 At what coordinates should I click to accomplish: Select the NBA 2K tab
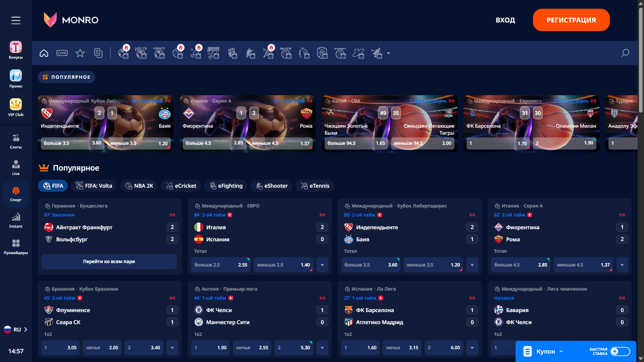pyautogui.click(x=139, y=186)
